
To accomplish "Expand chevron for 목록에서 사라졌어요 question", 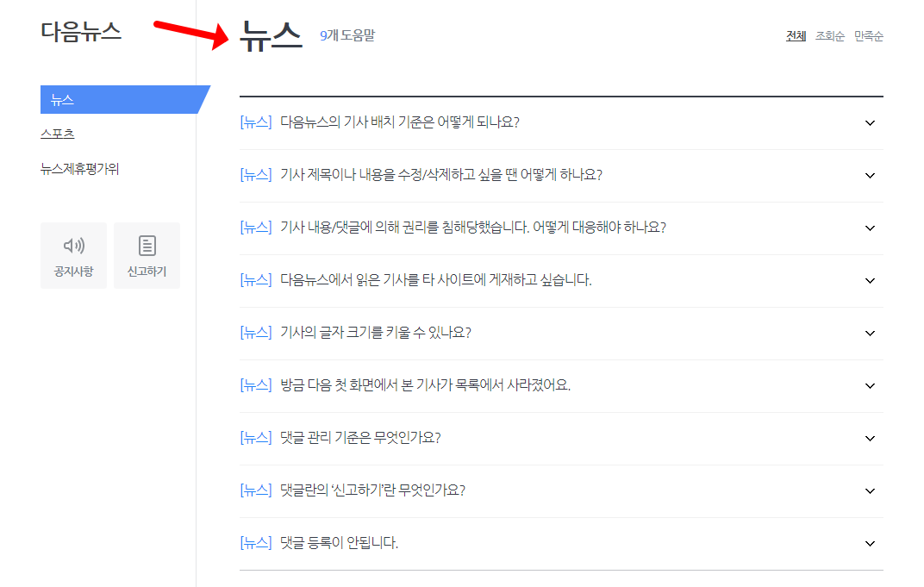I will pyautogui.click(x=870, y=385).
